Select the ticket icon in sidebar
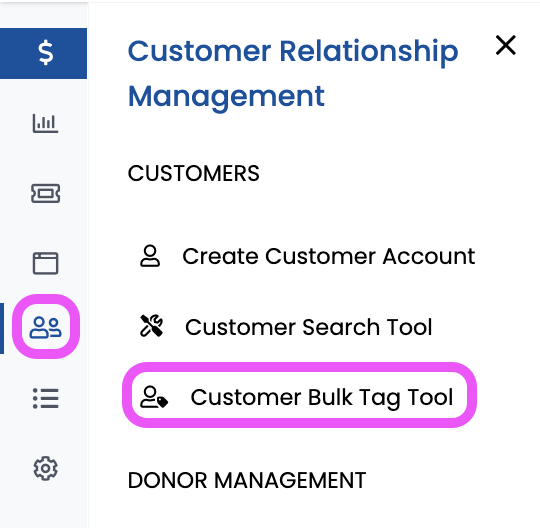The image size is (540, 528). (45, 193)
